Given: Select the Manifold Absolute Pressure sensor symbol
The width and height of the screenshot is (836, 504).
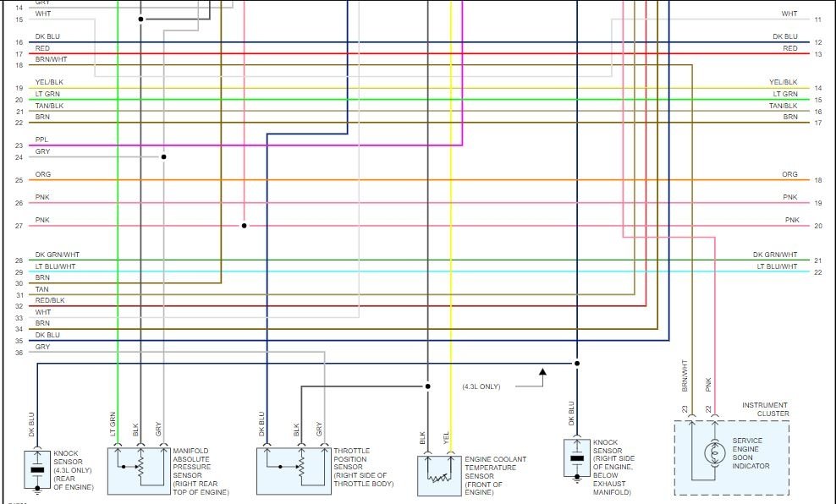Looking at the screenshot, I should 139,471.
